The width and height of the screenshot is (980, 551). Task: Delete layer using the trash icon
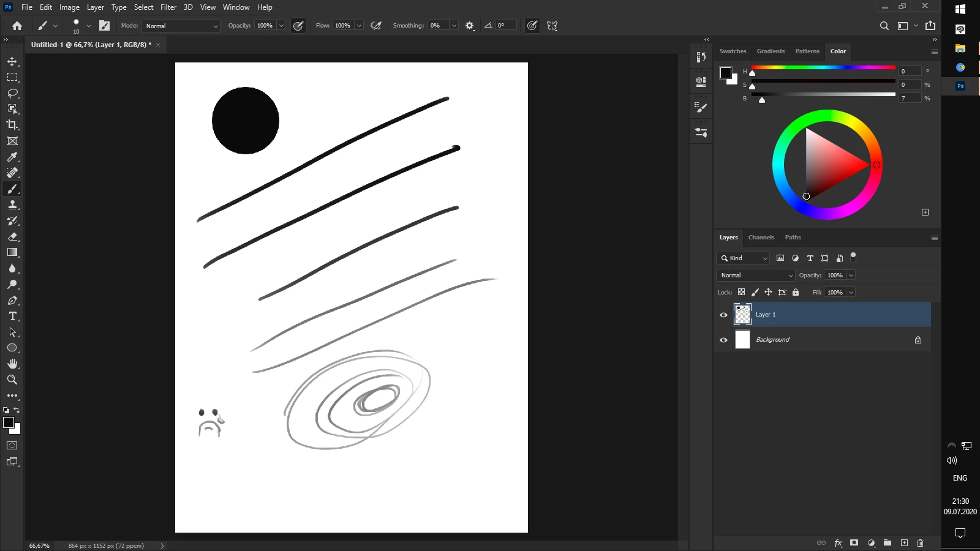(920, 543)
